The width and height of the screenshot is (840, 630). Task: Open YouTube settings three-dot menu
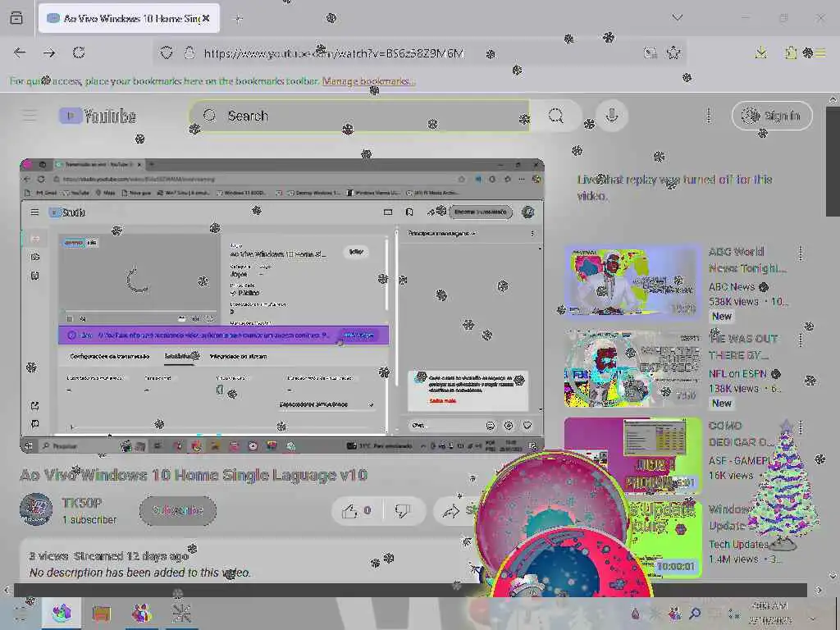pyautogui.click(x=708, y=116)
